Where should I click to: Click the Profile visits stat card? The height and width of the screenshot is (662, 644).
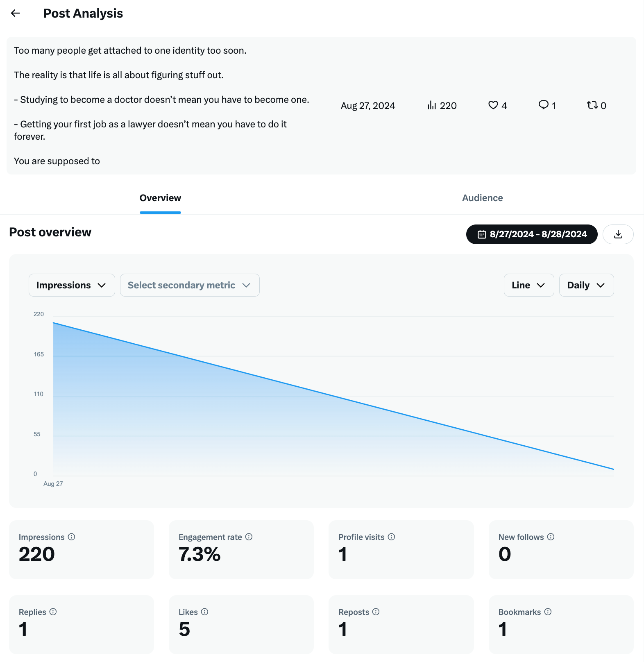(x=401, y=550)
